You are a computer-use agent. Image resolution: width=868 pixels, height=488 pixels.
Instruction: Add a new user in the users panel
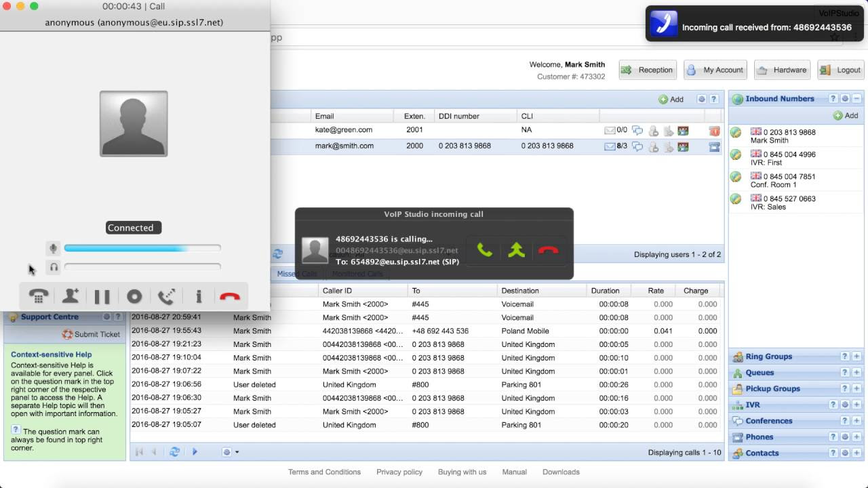click(671, 99)
